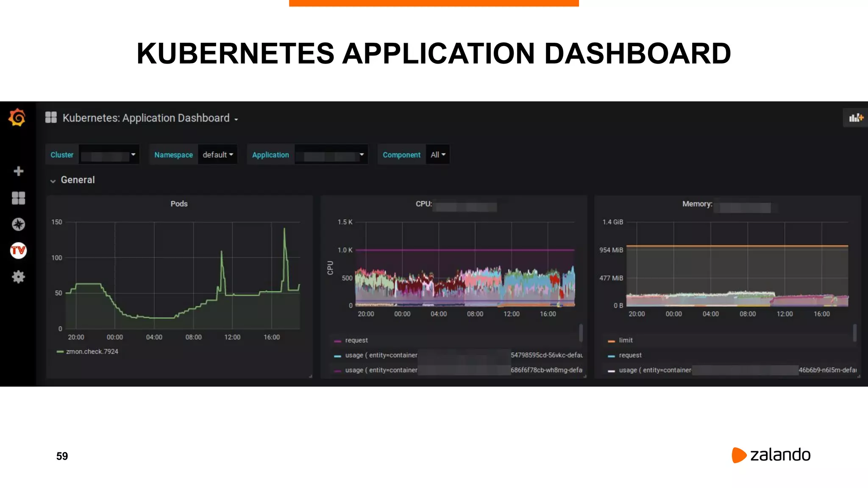Viewport: 868px width, 488px height.
Task: Open the Explore compass icon
Action: tap(18, 224)
